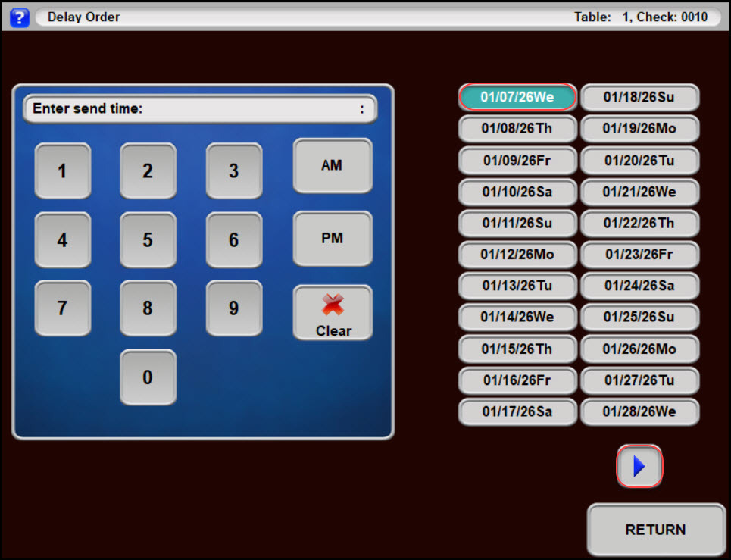Screen dimensions: 731x560
Task: Choose date 01/10/26Sa
Action: (517, 192)
